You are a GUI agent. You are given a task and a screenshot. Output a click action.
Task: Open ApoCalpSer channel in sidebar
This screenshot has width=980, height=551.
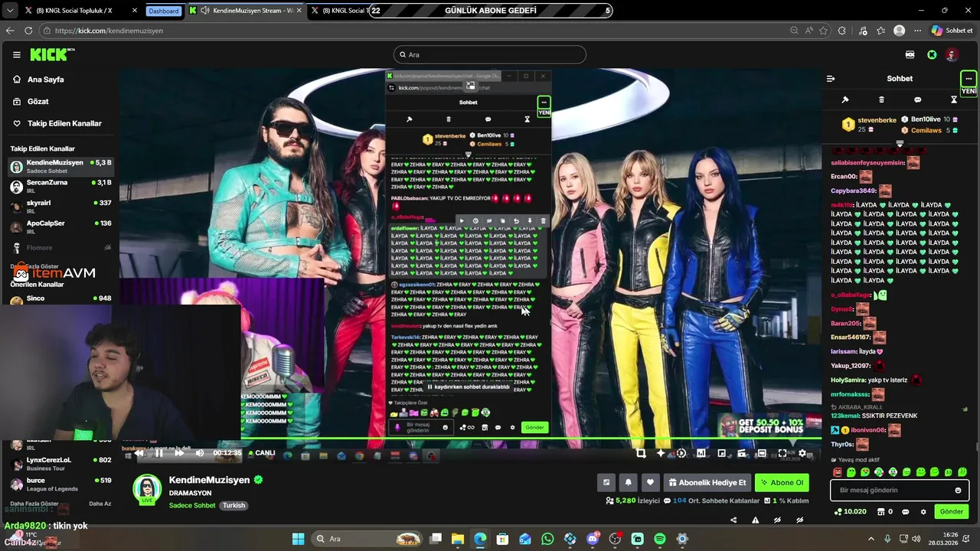(60, 227)
